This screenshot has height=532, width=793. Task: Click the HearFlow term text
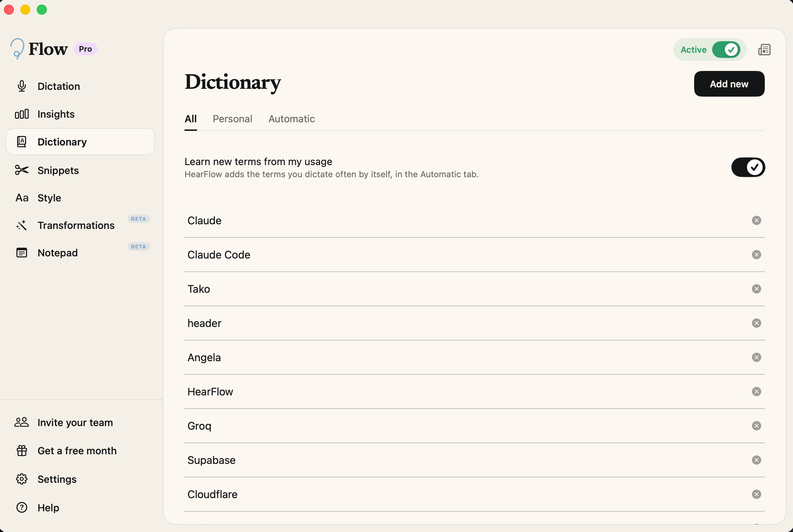pyautogui.click(x=210, y=392)
